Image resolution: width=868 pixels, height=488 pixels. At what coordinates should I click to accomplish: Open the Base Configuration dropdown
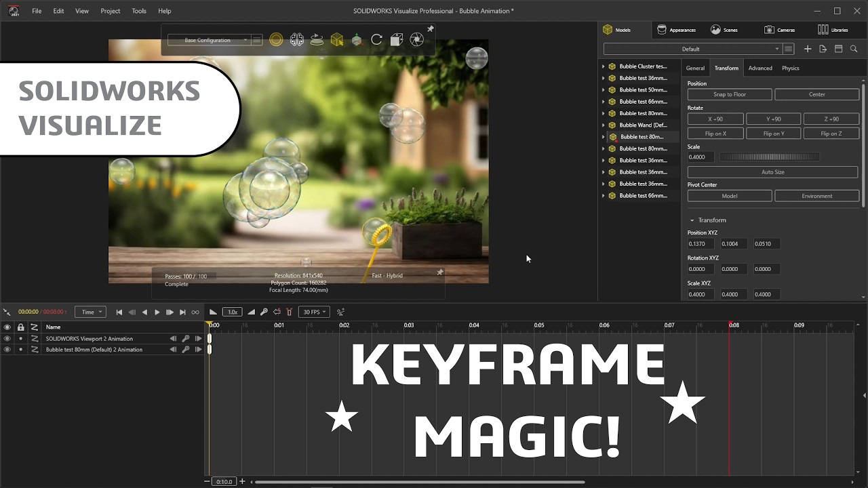tap(209, 40)
